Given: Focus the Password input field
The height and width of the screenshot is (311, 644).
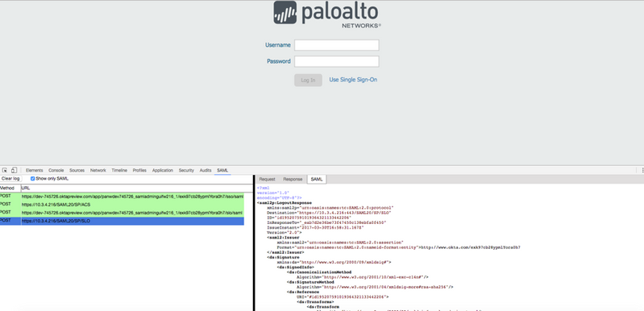Looking at the screenshot, I should click(x=337, y=61).
